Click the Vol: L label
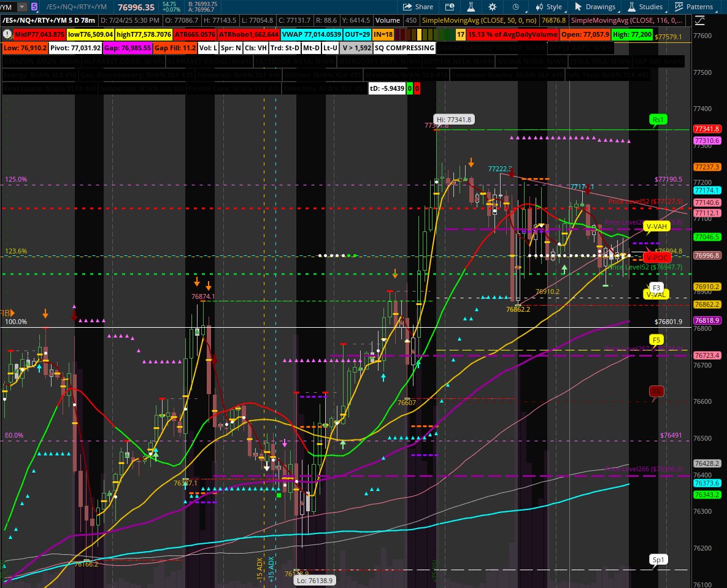727x588 pixels. 208,48
